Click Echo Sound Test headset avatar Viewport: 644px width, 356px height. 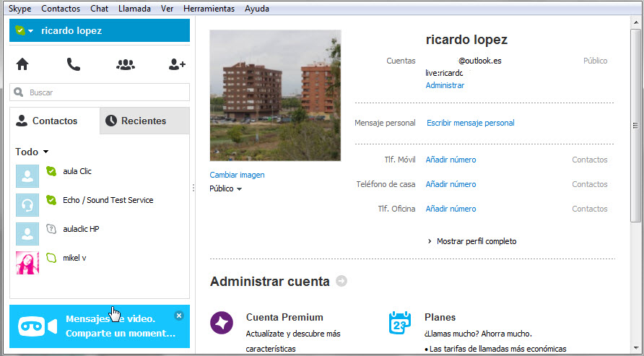point(27,205)
